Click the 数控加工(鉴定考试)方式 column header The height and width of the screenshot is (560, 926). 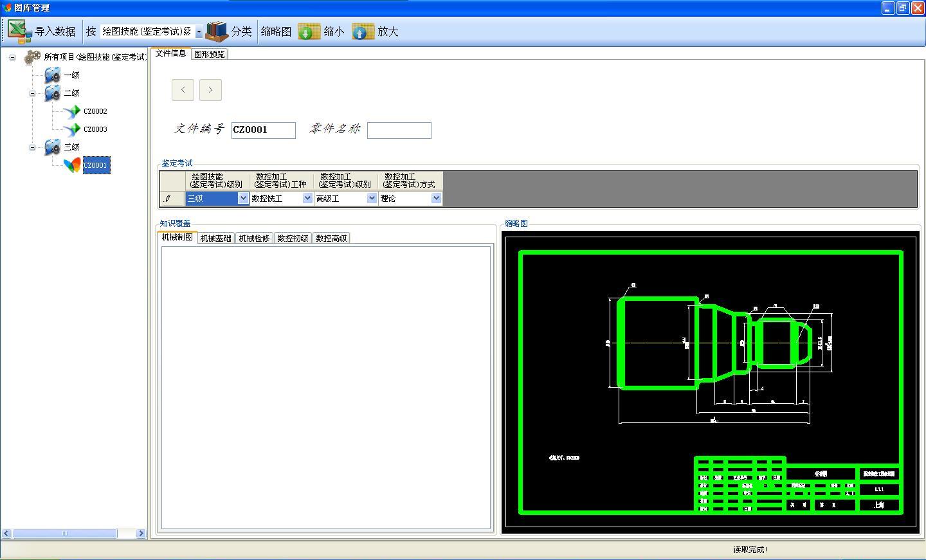(410, 181)
